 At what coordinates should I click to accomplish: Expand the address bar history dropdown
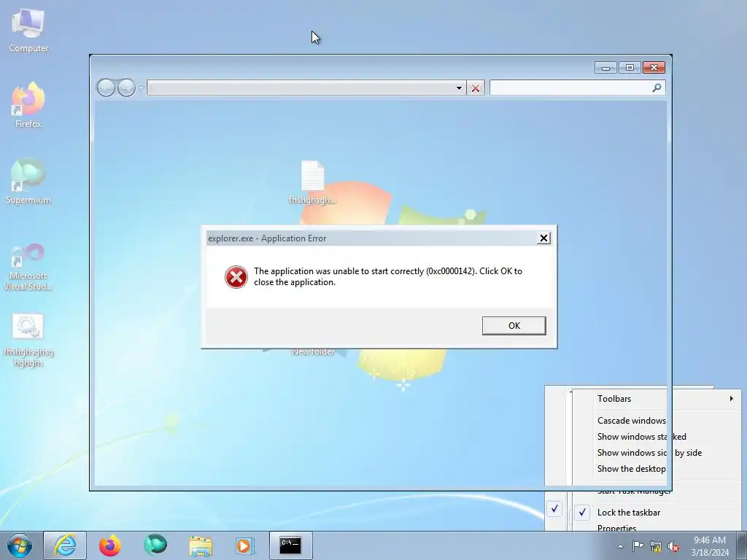[x=459, y=88]
